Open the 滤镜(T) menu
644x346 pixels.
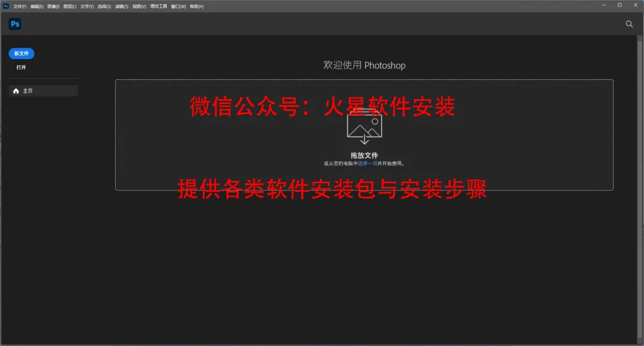coord(122,7)
